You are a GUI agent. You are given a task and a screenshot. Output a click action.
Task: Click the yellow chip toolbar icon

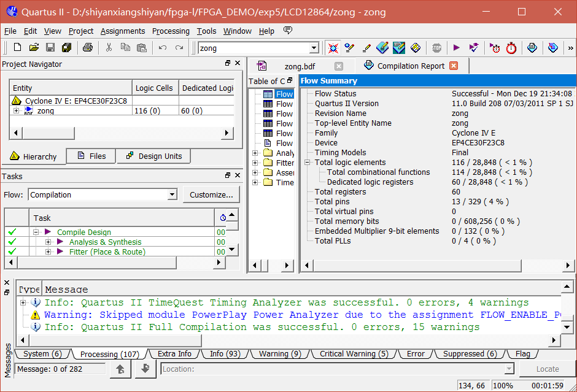(416, 48)
